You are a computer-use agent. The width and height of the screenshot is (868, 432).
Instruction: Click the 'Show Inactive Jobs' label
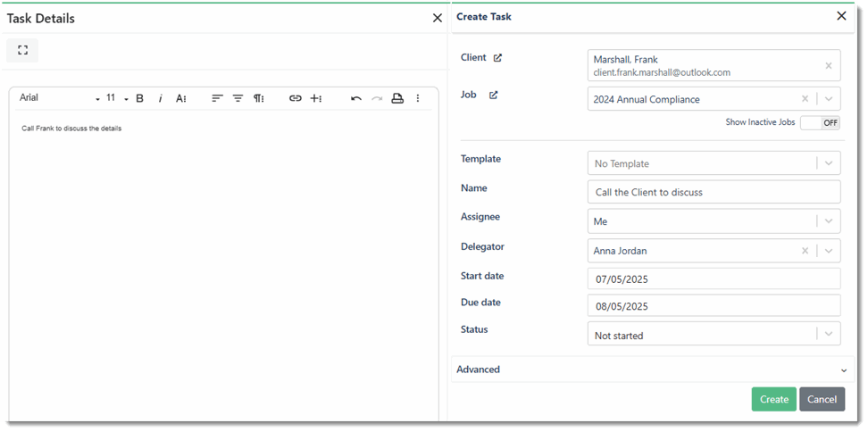point(760,122)
